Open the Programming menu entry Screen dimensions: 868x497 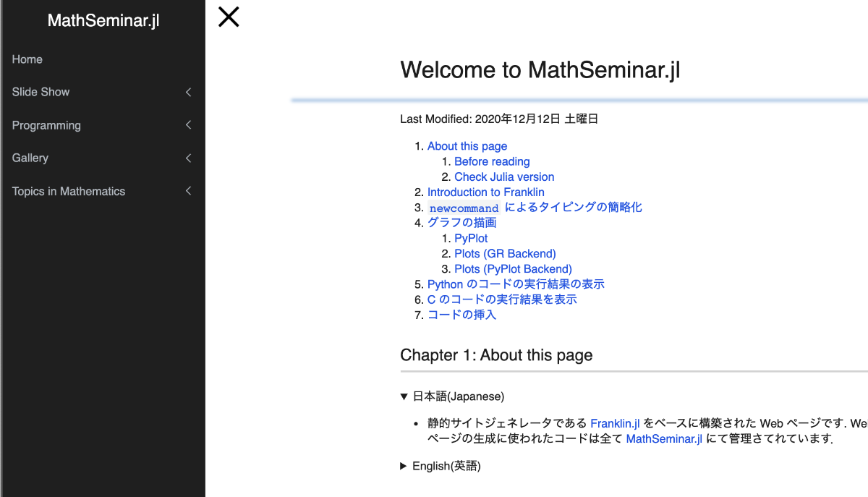[46, 125]
